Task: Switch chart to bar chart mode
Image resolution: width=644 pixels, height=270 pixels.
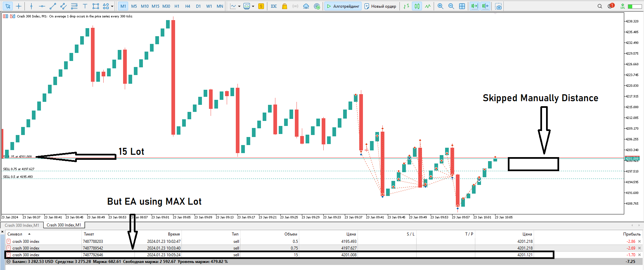Action: tap(406, 6)
